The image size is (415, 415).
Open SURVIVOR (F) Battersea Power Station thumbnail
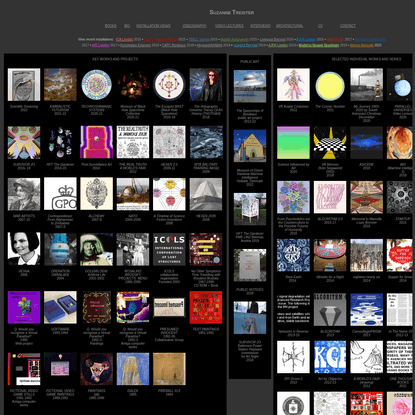[x=250, y=318]
